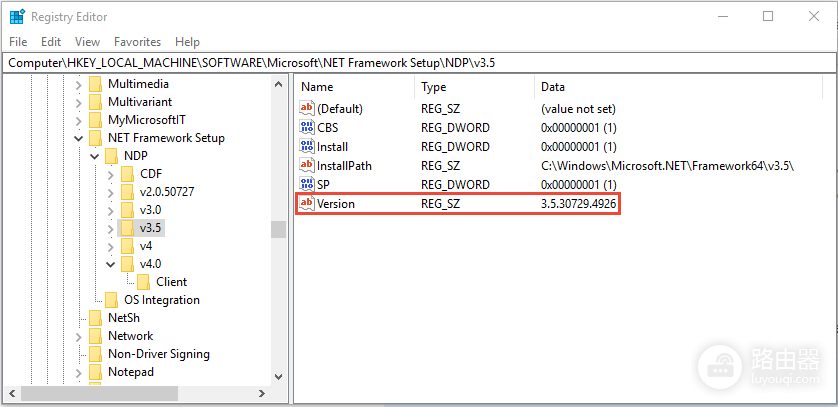Select the CDF folder icon
This screenshot has width=838, height=407.
point(127,174)
